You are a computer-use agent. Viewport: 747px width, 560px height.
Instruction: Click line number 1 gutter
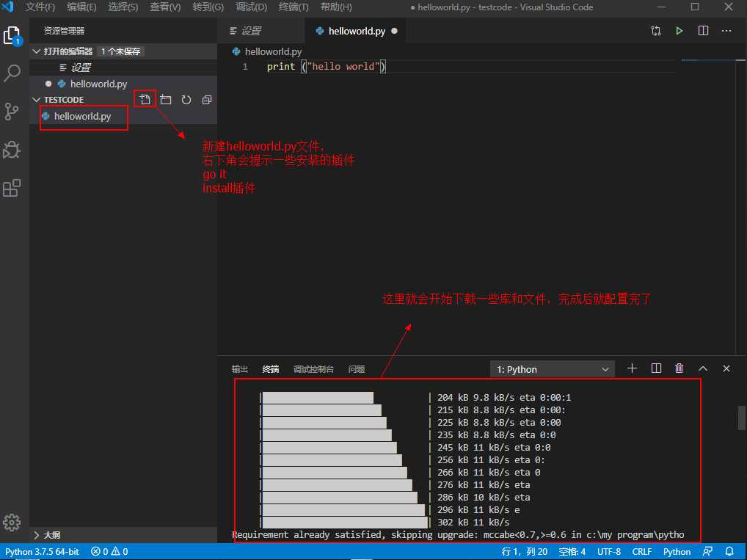(x=245, y=67)
